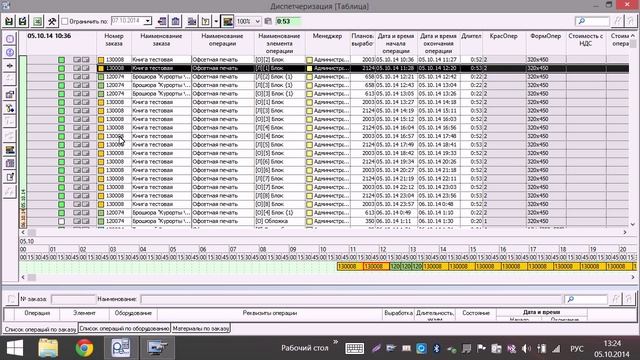
Task: Click the equipment icon left of the question-mark icon
Action: click(x=191, y=21)
